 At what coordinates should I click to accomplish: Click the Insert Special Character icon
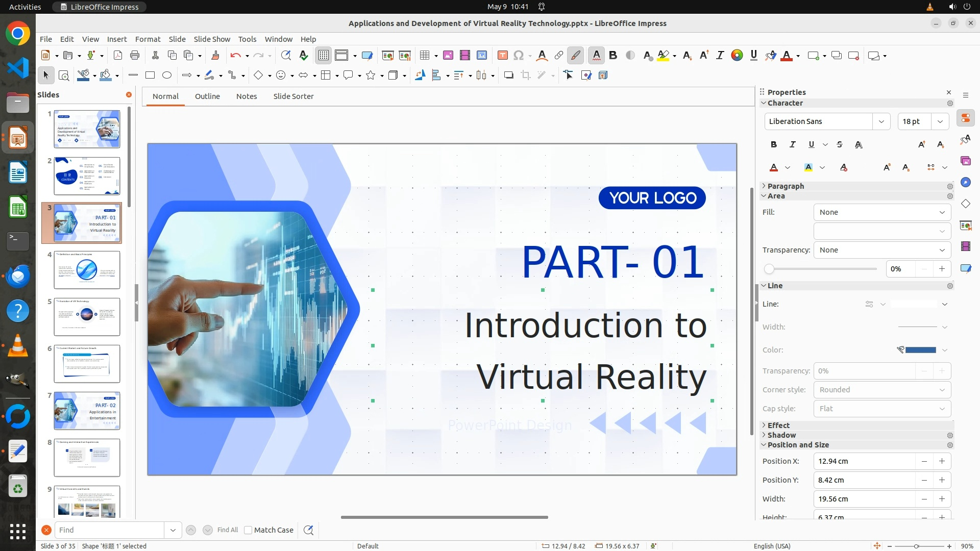coord(519,56)
